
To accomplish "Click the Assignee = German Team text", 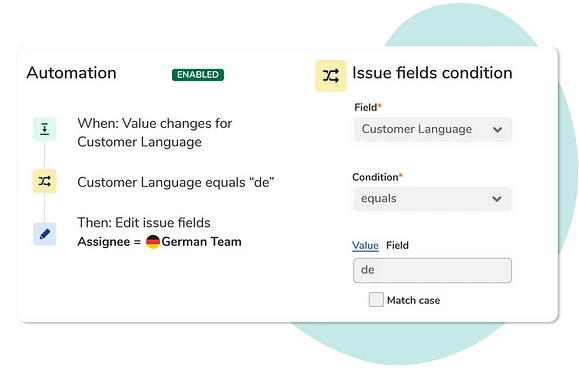I will [159, 242].
